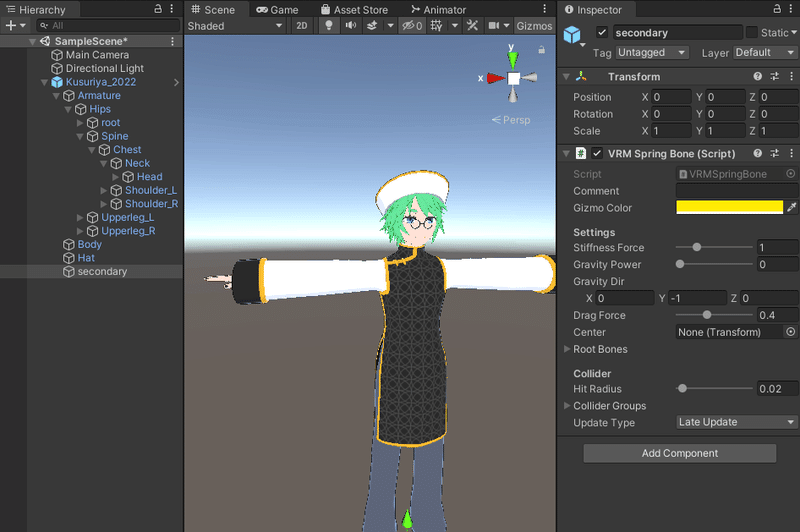This screenshot has height=532, width=800.
Task: Lock the Hierarchy panel
Action: [x=158, y=9]
